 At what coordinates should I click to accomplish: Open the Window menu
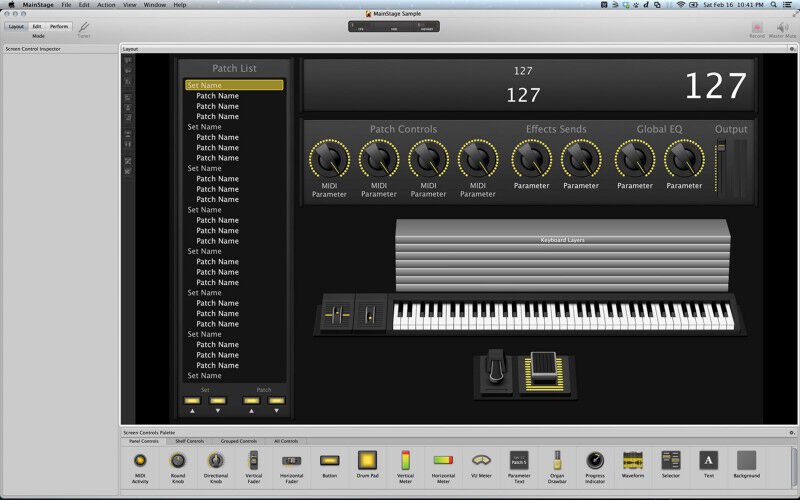point(155,5)
